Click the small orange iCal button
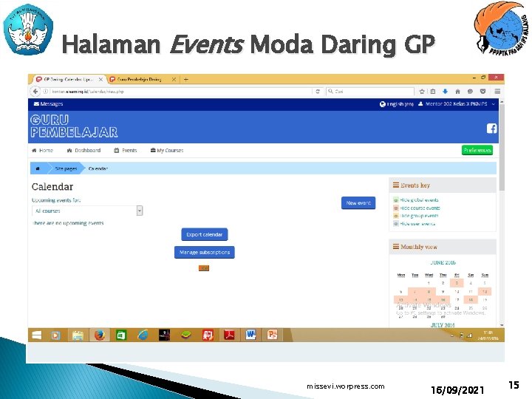 click(x=204, y=268)
